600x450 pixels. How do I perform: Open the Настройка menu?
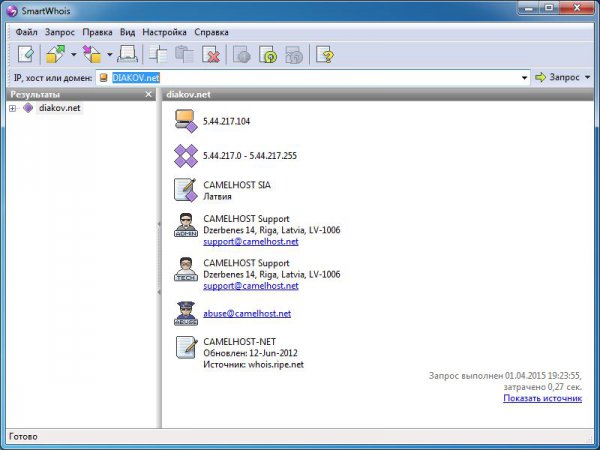tap(165, 32)
